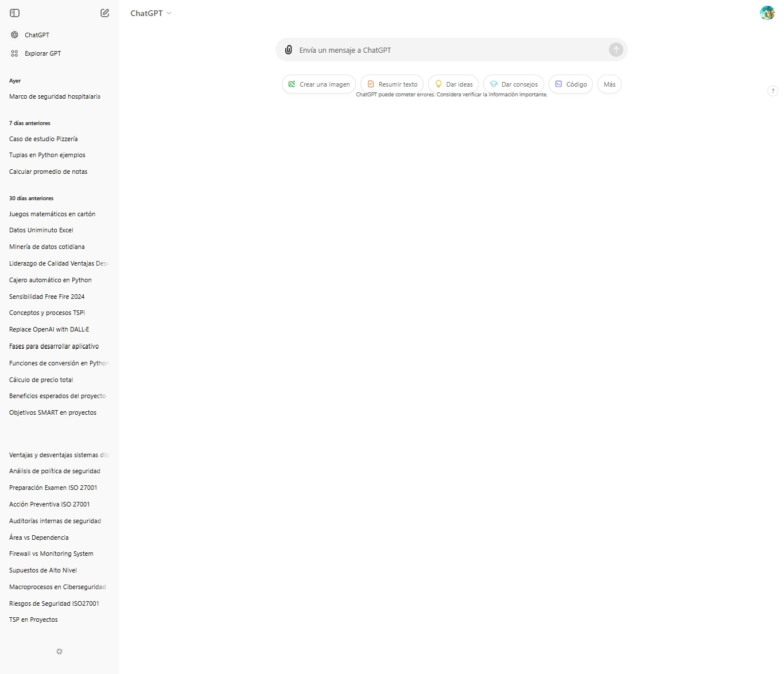The height and width of the screenshot is (674, 784).
Task: Choose the Resumir texto suggestion
Action: 392,84
